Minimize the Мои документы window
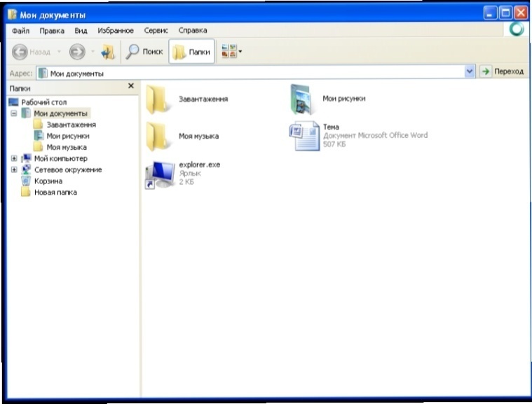This screenshot has height=404, width=532. pos(490,13)
